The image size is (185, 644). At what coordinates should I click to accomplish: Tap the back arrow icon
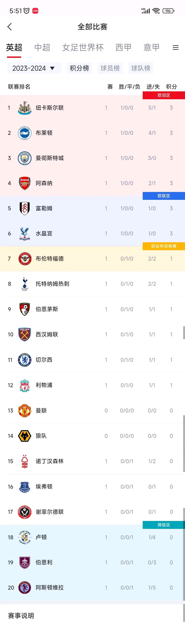coord(10,27)
